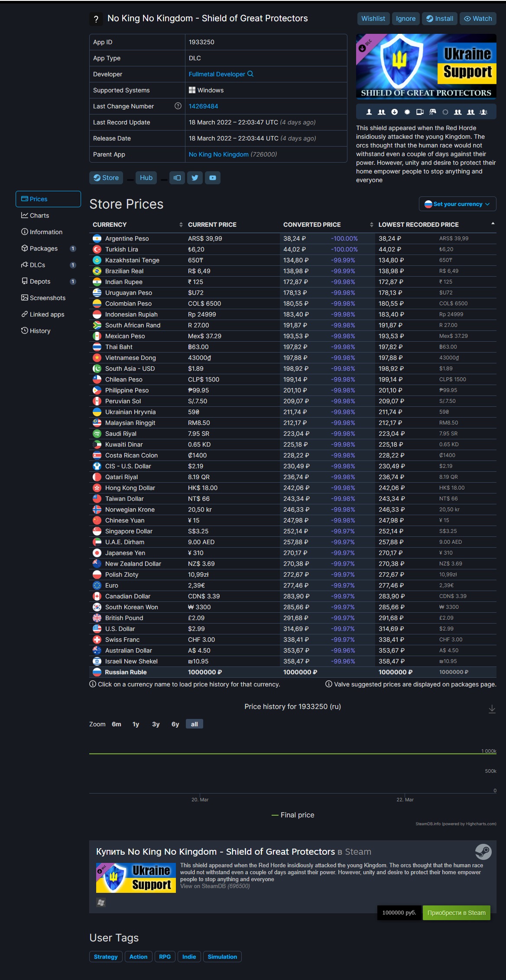
Task: Set chart zoom to 1y
Action: tap(136, 724)
